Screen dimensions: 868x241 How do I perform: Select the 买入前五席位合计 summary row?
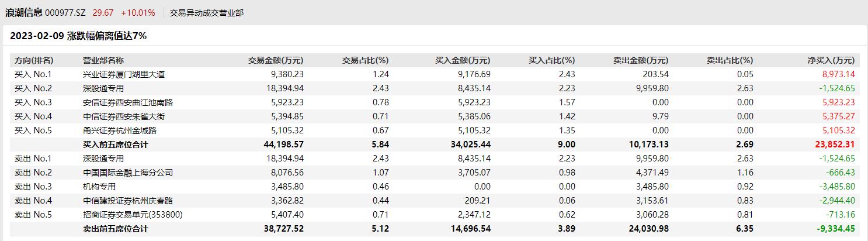434,144
